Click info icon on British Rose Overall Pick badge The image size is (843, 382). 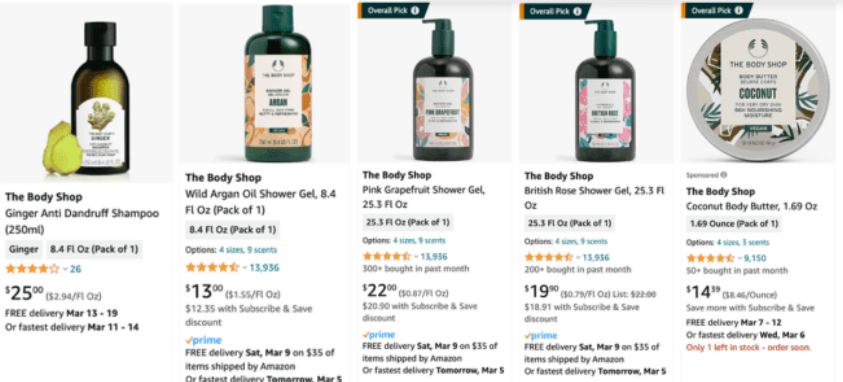pos(577,11)
